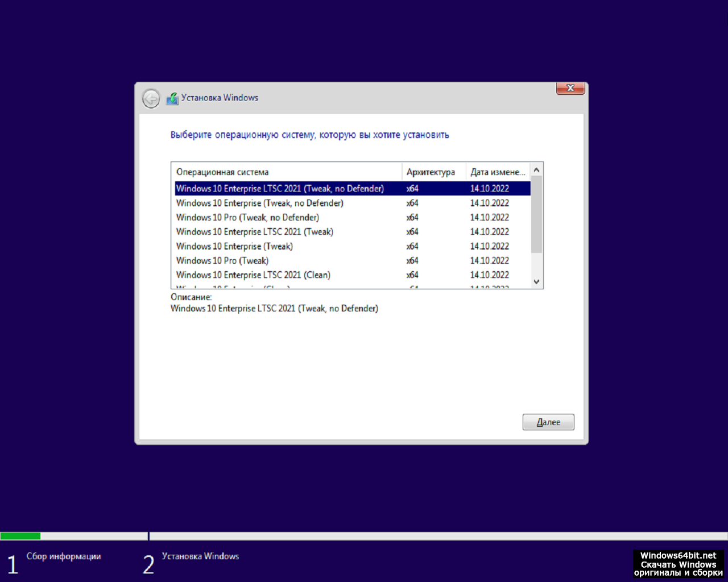Click the back arrow button
Screen dimensions: 728x582
pos(151,98)
